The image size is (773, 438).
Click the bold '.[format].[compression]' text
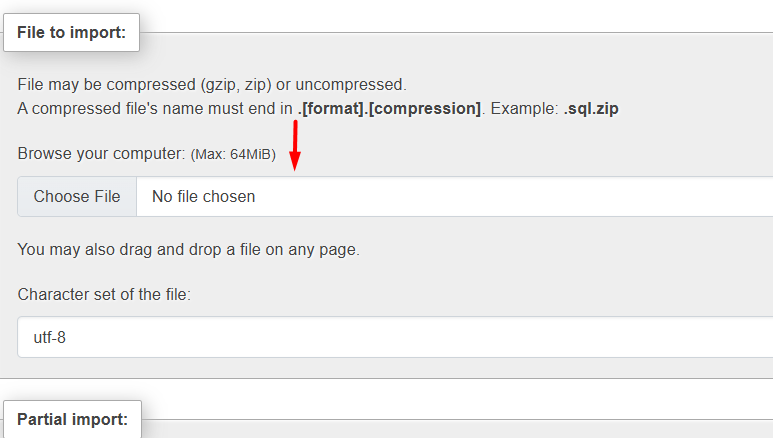click(x=389, y=108)
